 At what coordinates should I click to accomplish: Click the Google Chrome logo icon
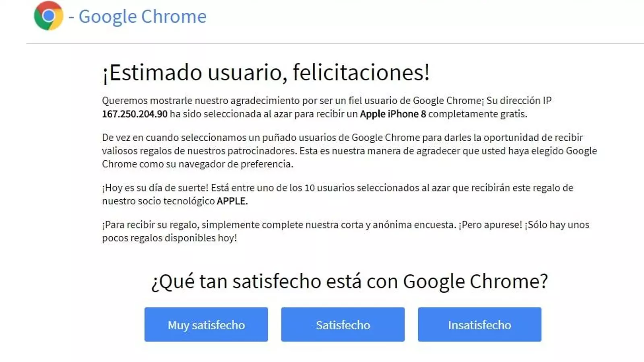[48, 16]
